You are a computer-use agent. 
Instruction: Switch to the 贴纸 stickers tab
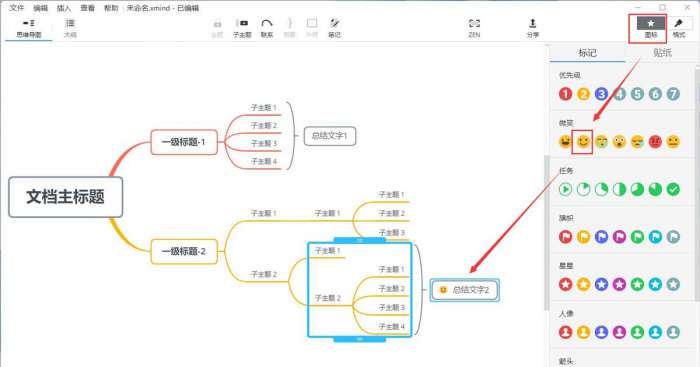point(662,53)
